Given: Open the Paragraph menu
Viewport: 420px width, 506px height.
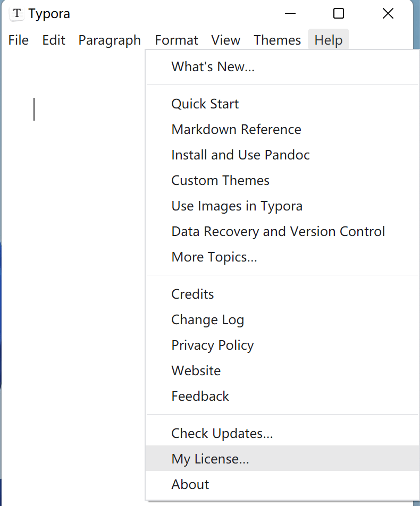Looking at the screenshot, I should point(110,40).
